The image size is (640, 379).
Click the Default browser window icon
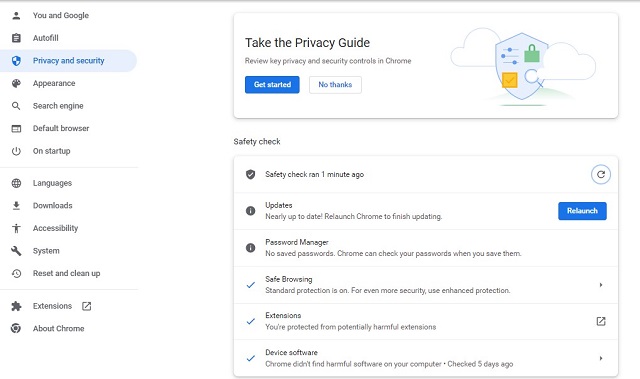16,129
